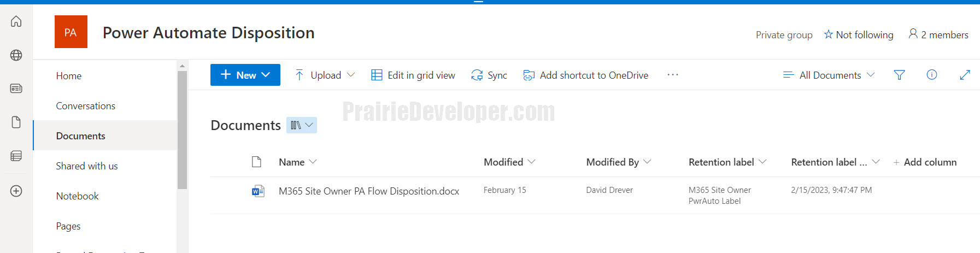980x253 pixels.
Task: Open the Modified column header menu
Action: (x=509, y=162)
